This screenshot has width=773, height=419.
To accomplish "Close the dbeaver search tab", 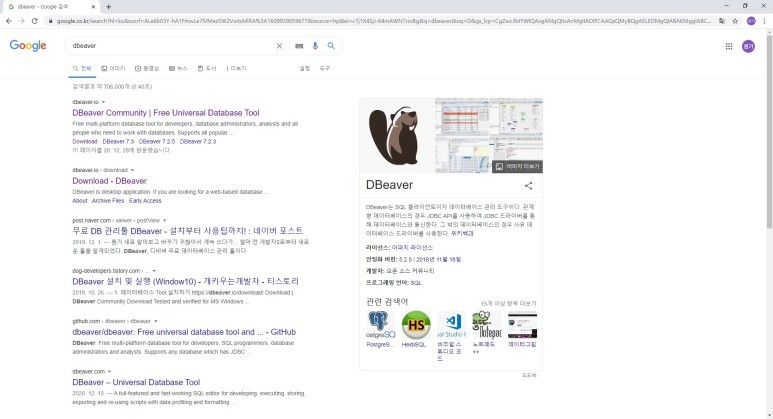I will (93, 6).
